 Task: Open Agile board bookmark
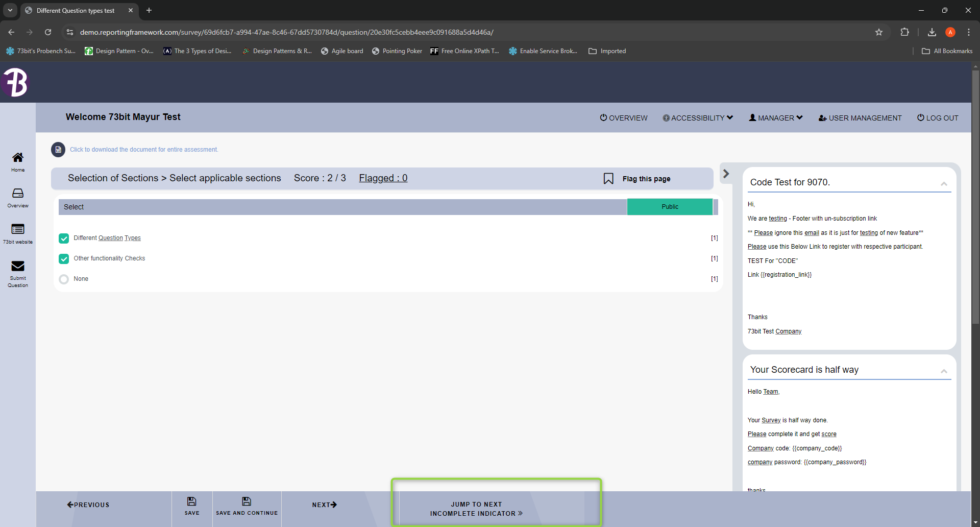(342, 51)
